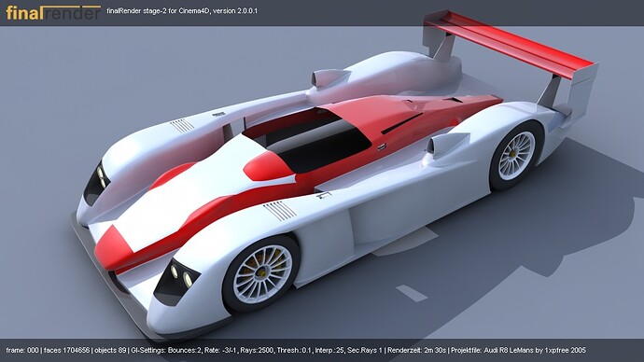The height and width of the screenshot is (362, 644).
Task: Select the 'finalRender stage-2 for Cinema4D, version 2.0.0.1' text
Action: (x=182, y=11)
